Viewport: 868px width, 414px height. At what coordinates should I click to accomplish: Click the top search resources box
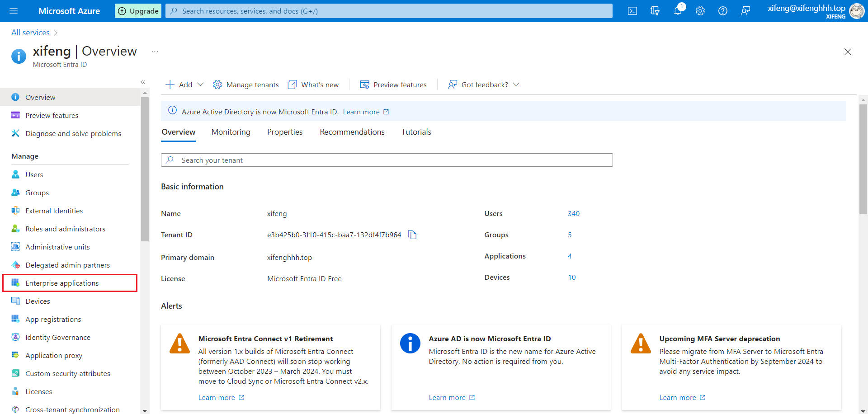389,11
